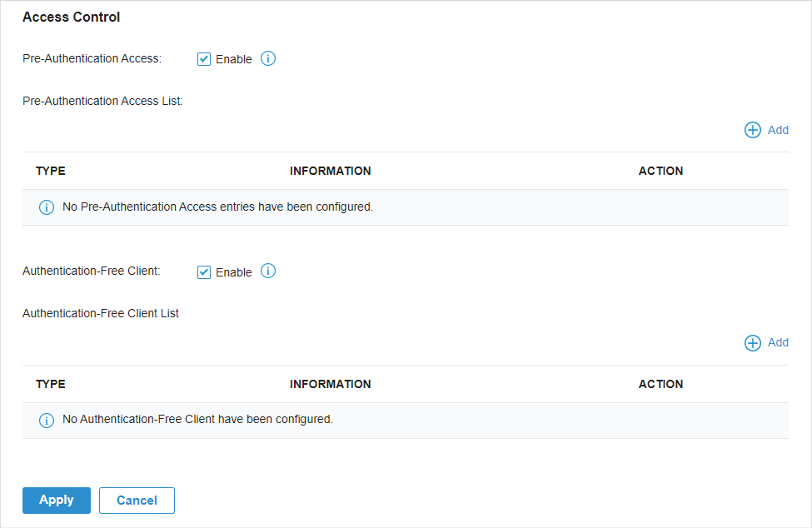
Task: Uncheck Pre-Authentication Access Enable checkbox
Action: pos(204,59)
